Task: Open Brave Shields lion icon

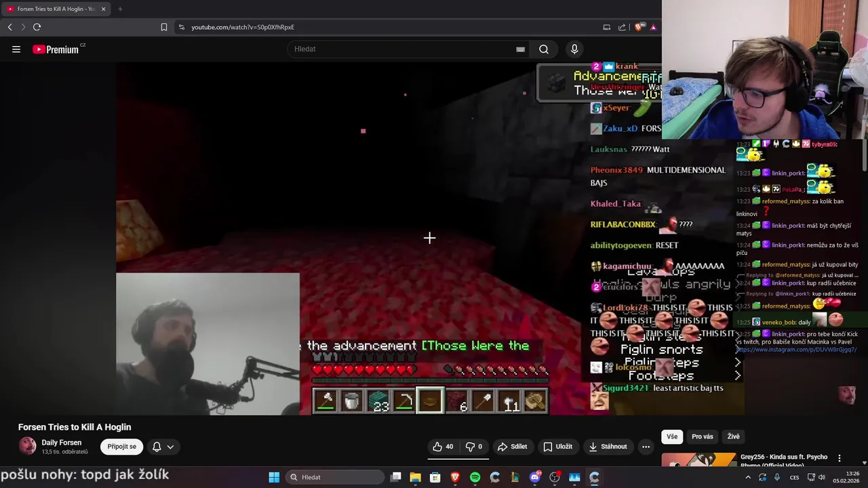Action: click(x=639, y=27)
